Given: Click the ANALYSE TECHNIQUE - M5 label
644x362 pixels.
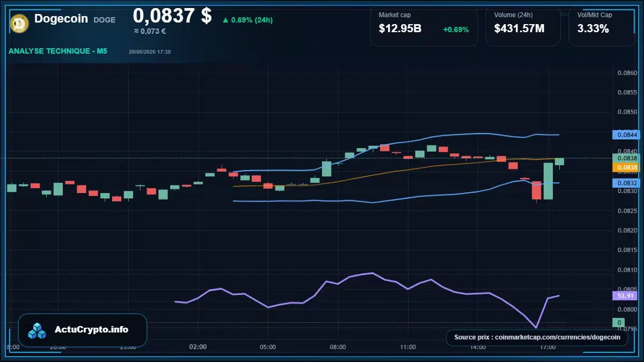Looking at the screenshot, I should (58, 51).
